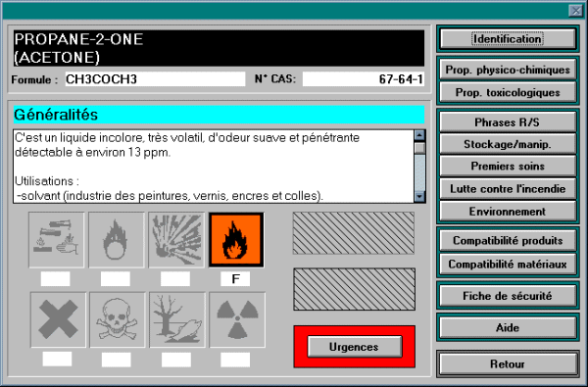View the Fiche de sécurité
The height and width of the screenshot is (387, 588).
(508, 296)
